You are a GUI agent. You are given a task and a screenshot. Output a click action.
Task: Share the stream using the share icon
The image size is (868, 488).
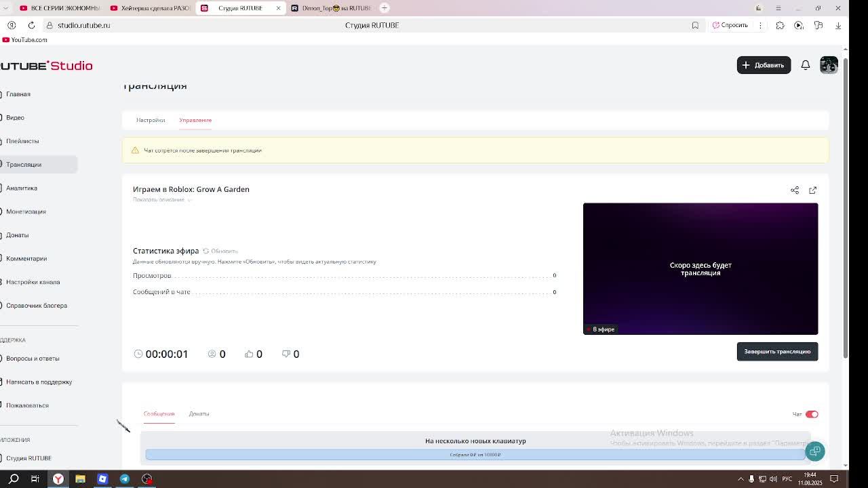795,190
